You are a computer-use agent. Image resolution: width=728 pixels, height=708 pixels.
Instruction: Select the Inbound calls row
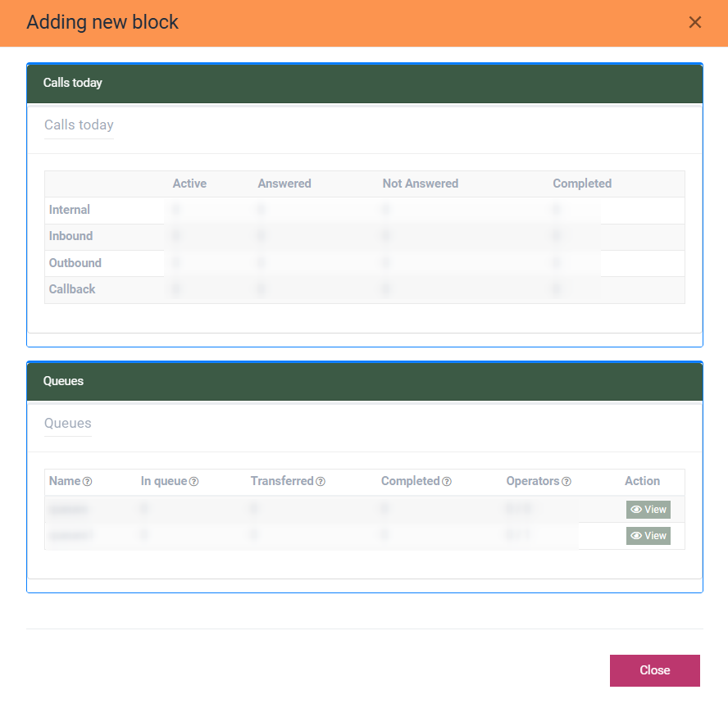(x=71, y=236)
